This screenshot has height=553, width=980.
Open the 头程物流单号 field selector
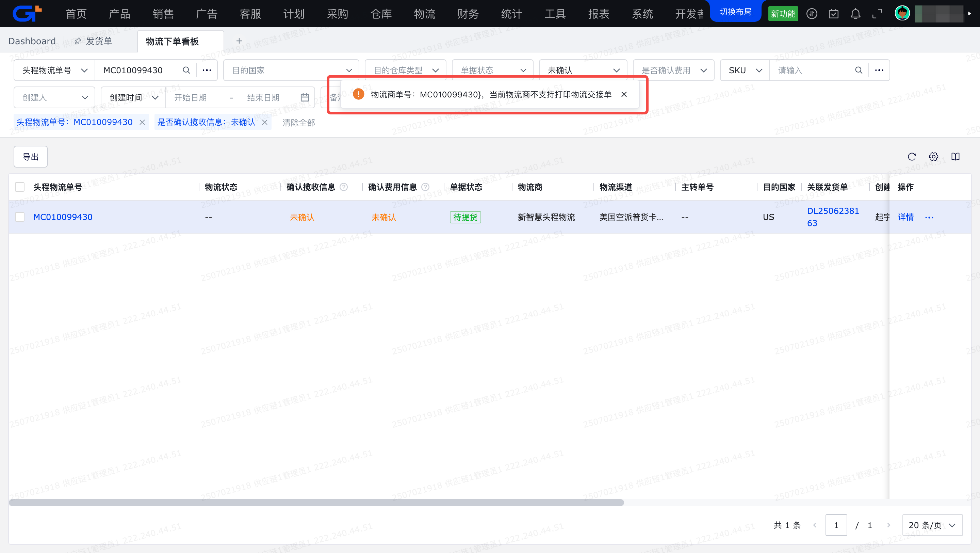tap(54, 70)
